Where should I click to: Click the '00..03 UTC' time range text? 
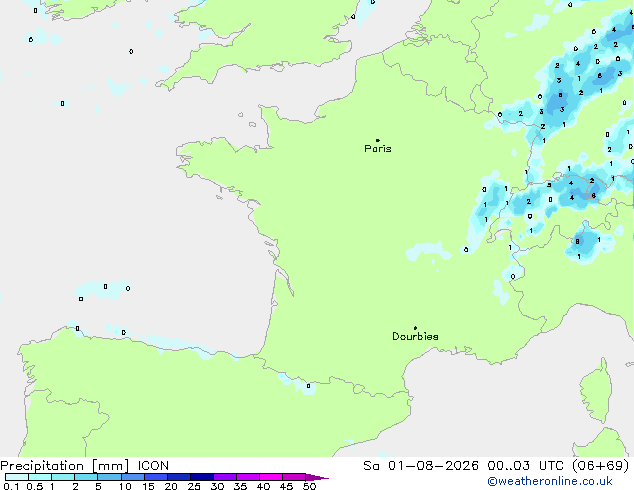tap(525, 466)
